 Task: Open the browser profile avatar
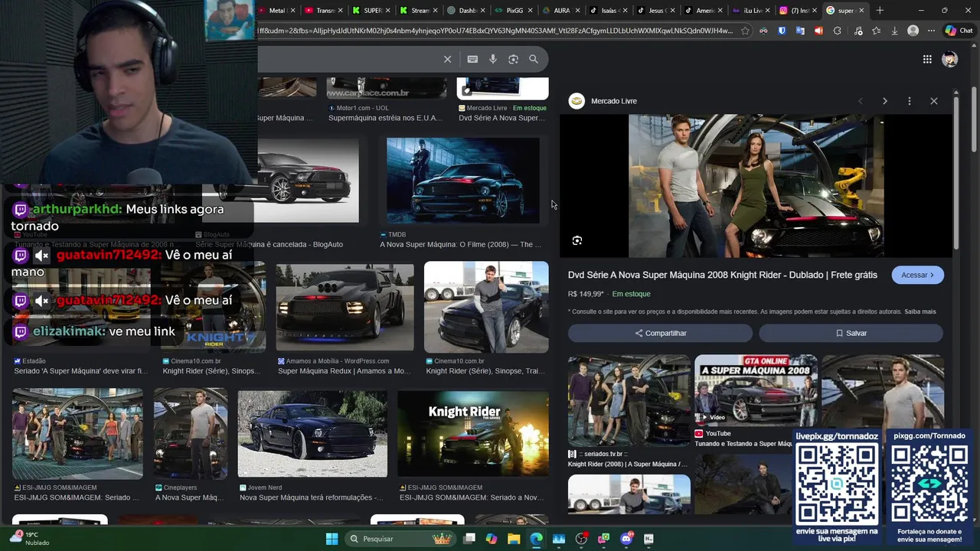pos(913,31)
